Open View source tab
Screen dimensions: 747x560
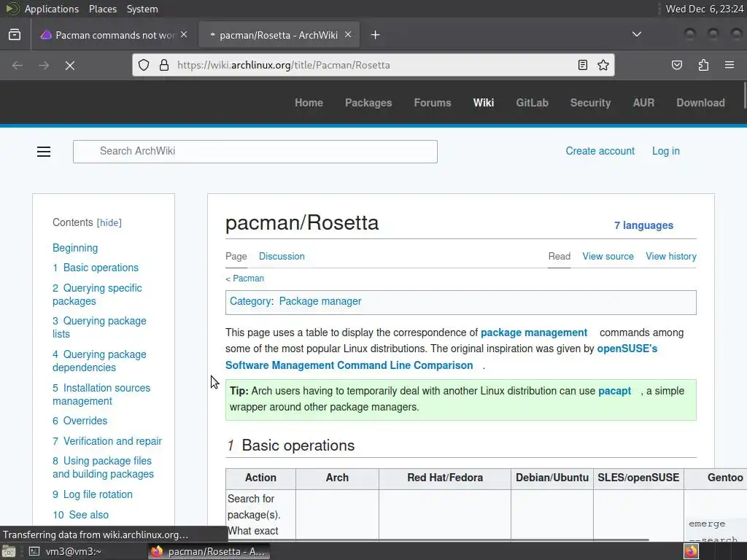click(x=608, y=256)
